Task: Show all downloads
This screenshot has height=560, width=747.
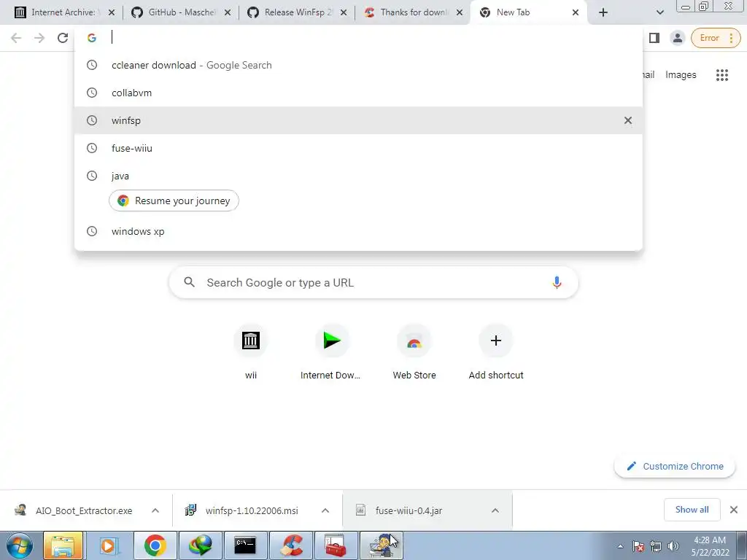Action: coord(692,510)
